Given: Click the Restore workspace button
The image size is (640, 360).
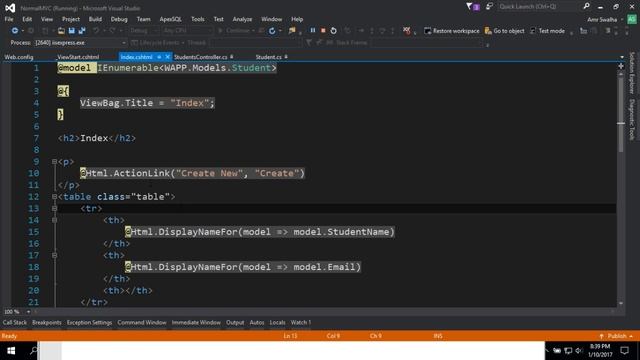Looking at the screenshot, I should (x=452, y=31).
